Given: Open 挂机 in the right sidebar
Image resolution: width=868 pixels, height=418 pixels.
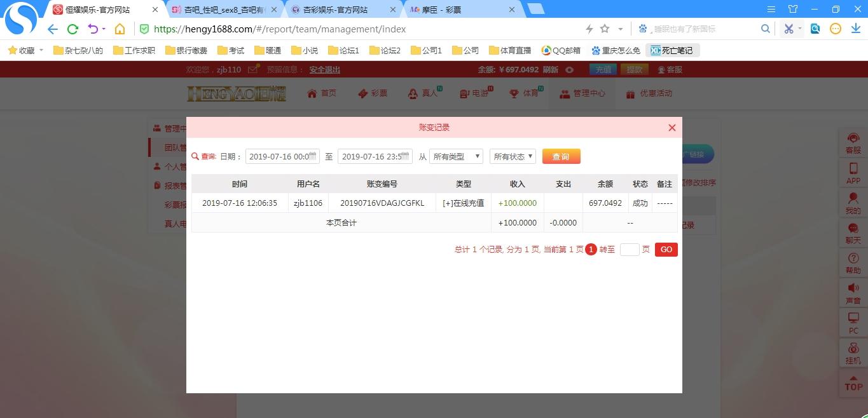Looking at the screenshot, I should (x=853, y=353).
